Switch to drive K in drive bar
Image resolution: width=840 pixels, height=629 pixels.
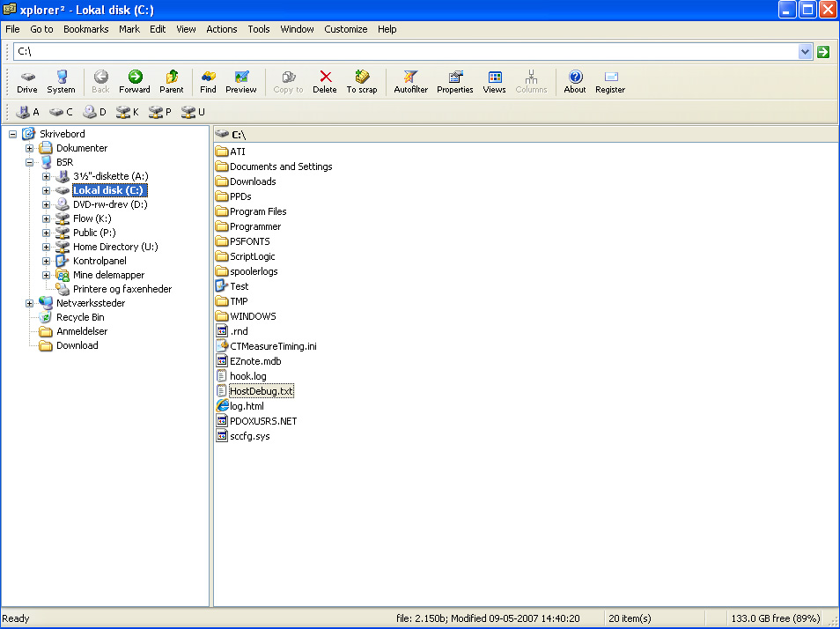[128, 112]
